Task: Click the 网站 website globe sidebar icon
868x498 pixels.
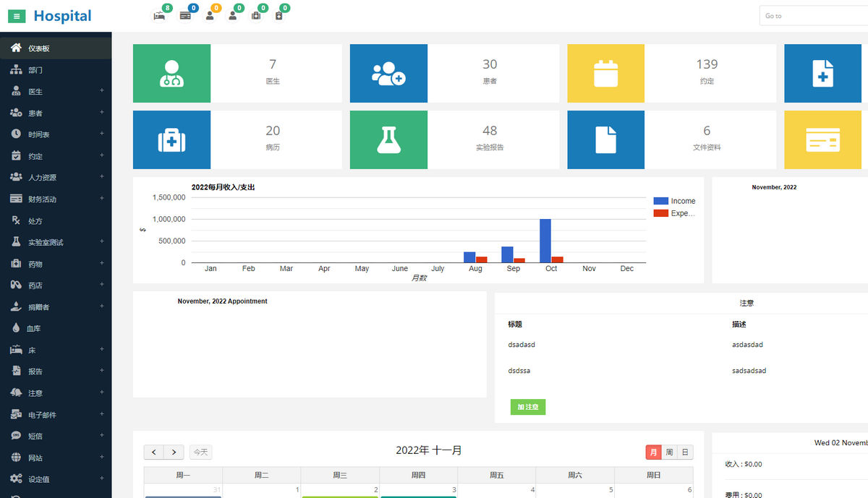Action: point(16,458)
